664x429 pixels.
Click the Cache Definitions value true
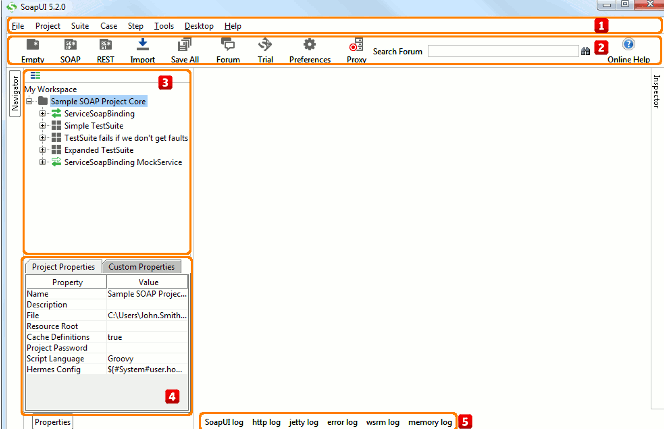[x=147, y=337]
